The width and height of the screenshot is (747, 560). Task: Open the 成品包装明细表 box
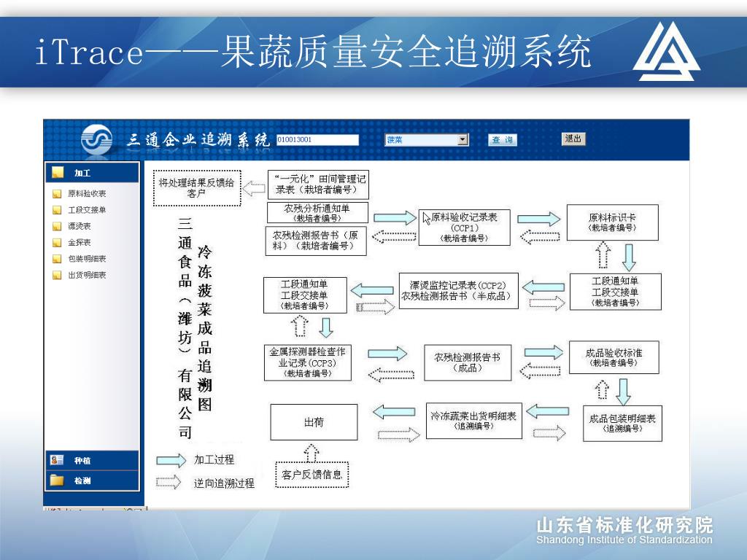(x=622, y=424)
